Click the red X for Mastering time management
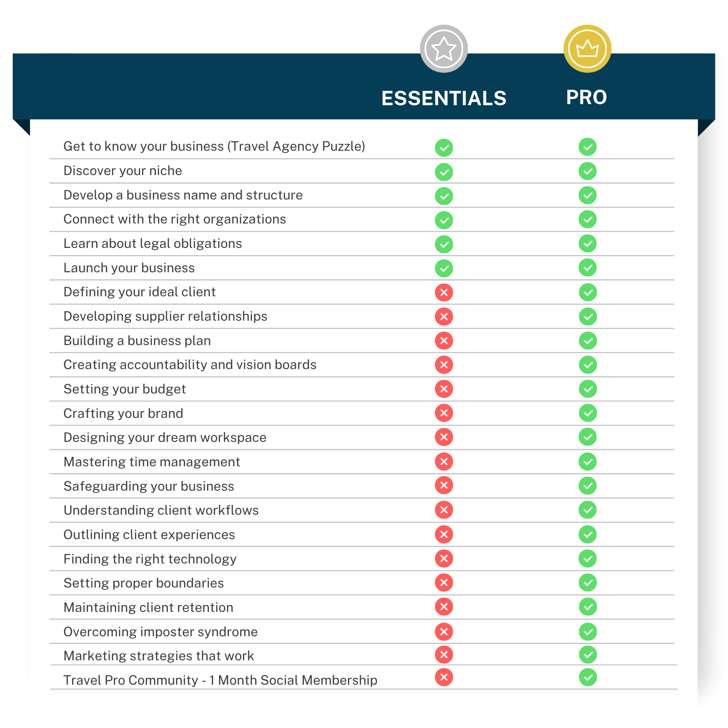Screen dimensions: 728x728 [444, 462]
